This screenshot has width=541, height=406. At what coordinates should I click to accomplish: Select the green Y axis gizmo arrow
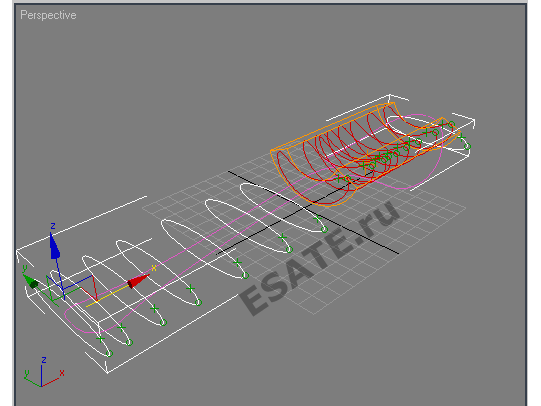[x=31, y=281]
